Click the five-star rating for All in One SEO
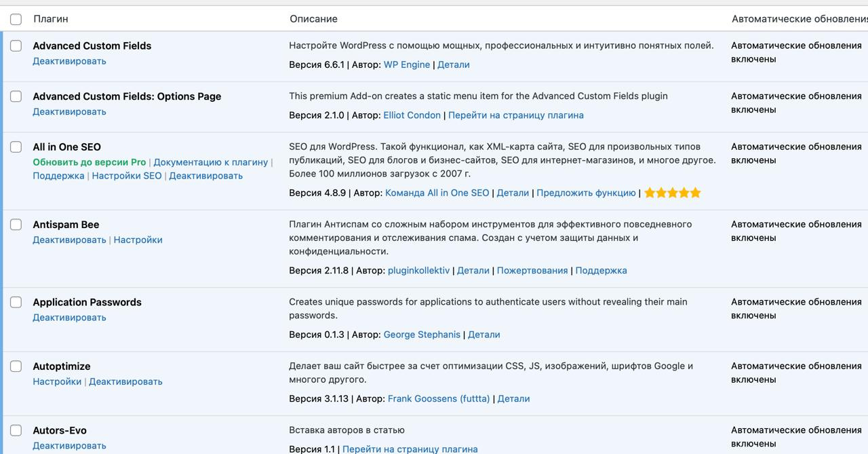Image resolution: width=868 pixels, height=454 pixels. [672, 193]
